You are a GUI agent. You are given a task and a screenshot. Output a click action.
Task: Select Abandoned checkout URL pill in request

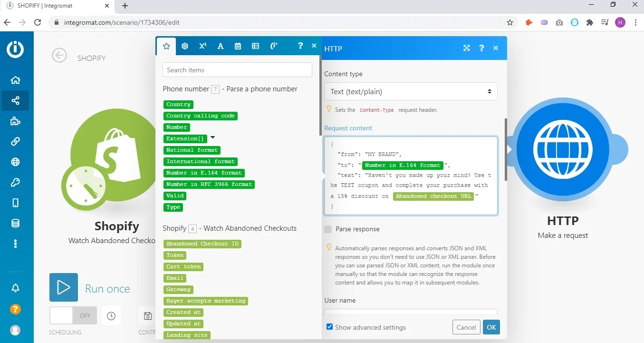pyautogui.click(x=433, y=196)
